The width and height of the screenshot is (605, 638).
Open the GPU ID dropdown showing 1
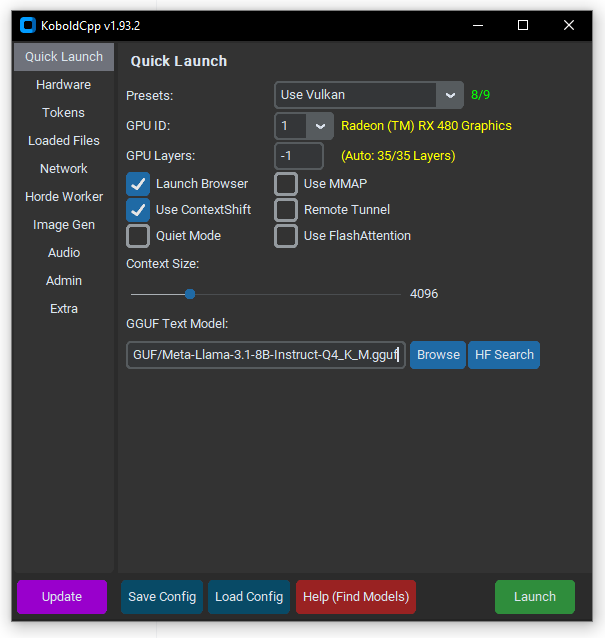pos(304,126)
